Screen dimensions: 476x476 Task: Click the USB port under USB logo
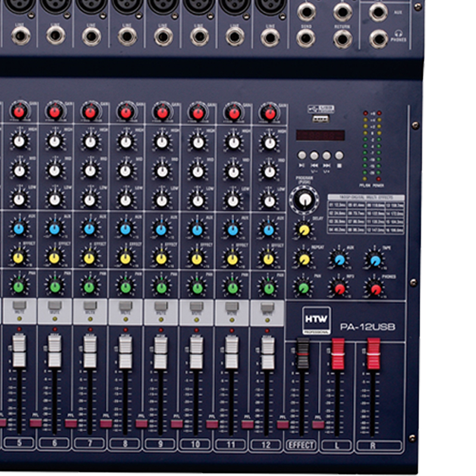point(321,119)
